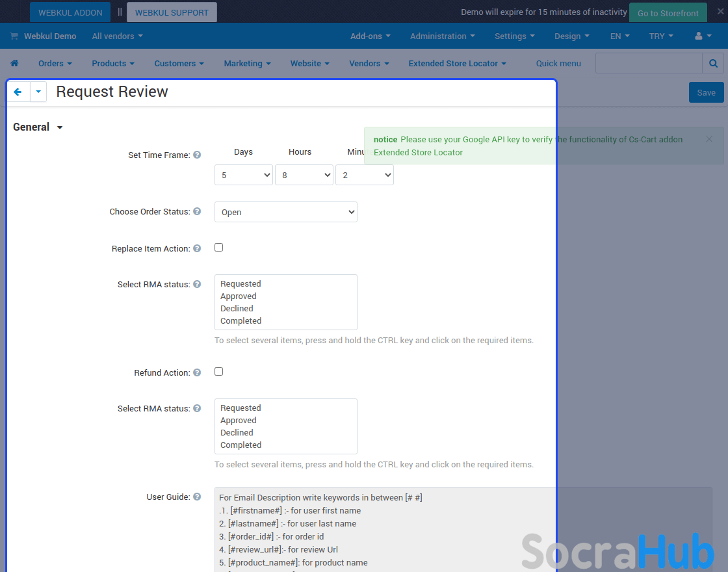
Task: Click help icon beside User Guide label
Action: coord(197,497)
